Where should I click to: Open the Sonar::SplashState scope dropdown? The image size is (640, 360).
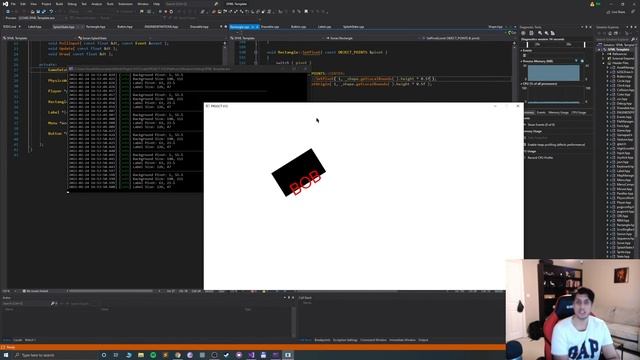pos(151,38)
